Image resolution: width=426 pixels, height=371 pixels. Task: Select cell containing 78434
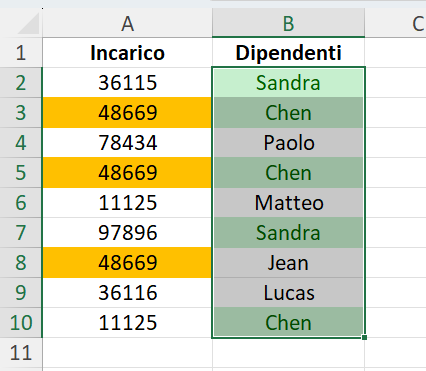[127, 143]
